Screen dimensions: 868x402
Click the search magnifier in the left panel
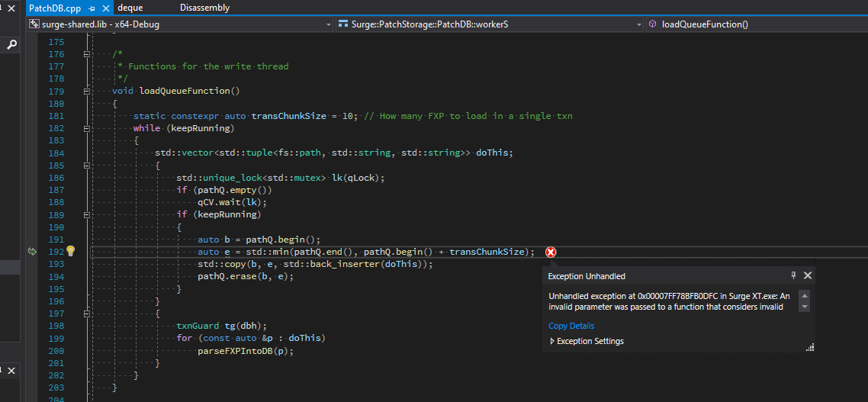coord(11,45)
